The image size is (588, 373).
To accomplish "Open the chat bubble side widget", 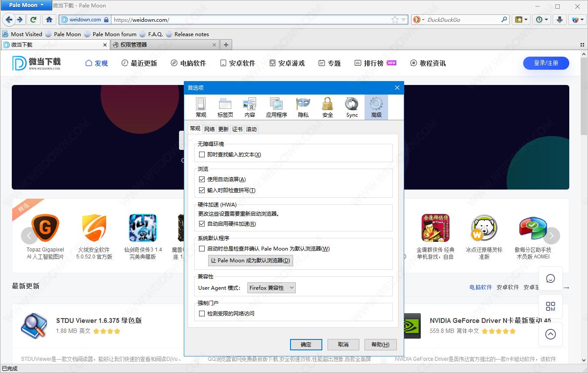I will coord(551,278).
